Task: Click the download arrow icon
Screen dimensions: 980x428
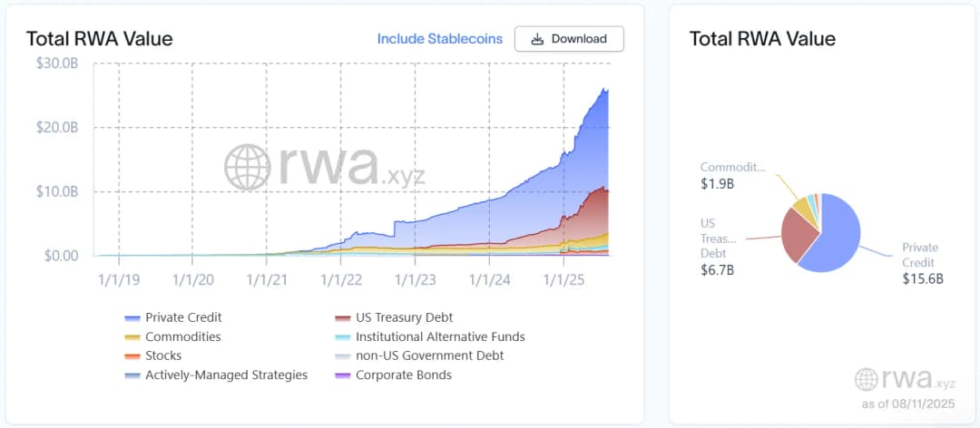Action: click(537, 39)
